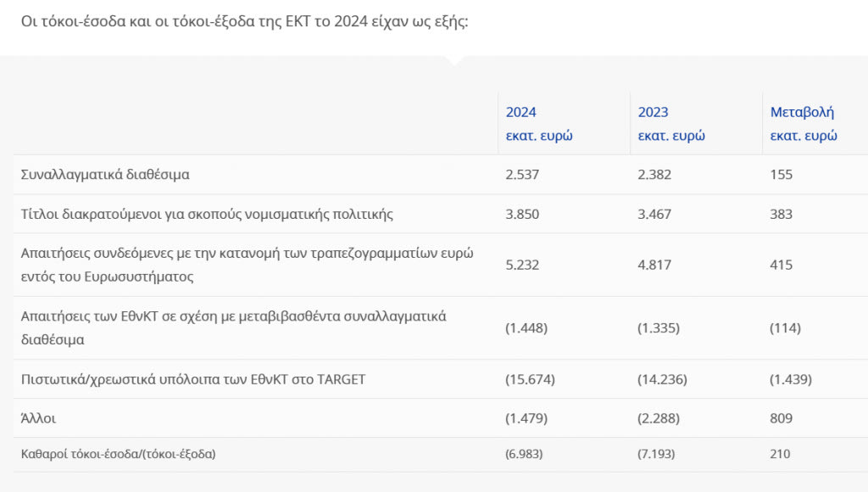
Task: Select the Συναλλαγματικά διαθέσιμα row label
Action: tap(105, 175)
